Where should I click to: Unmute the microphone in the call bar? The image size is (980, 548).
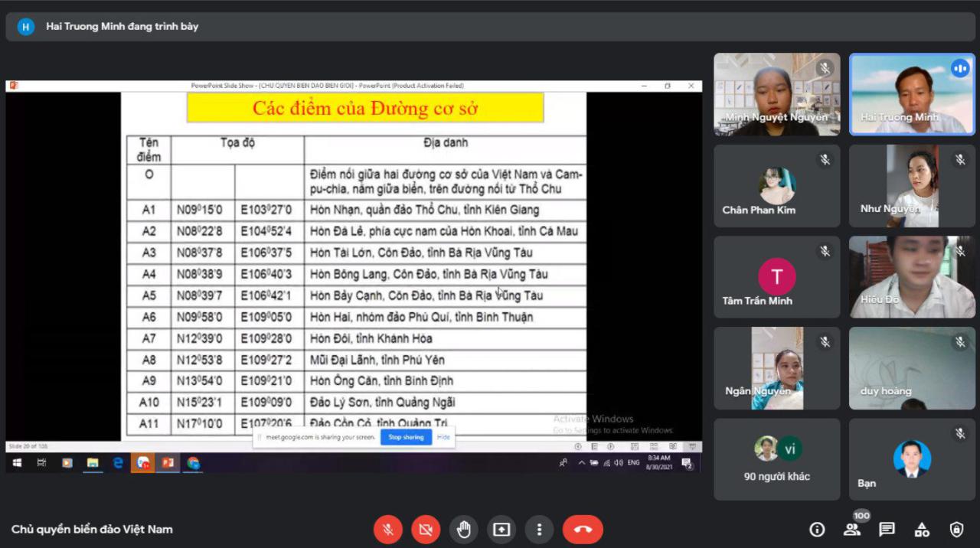click(x=388, y=530)
